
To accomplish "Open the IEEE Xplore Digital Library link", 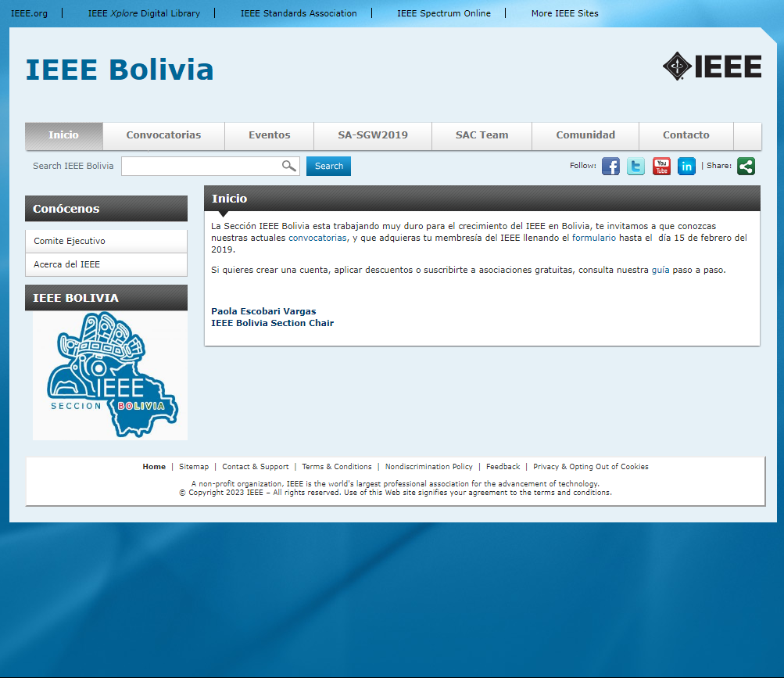I will click(144, 13).
